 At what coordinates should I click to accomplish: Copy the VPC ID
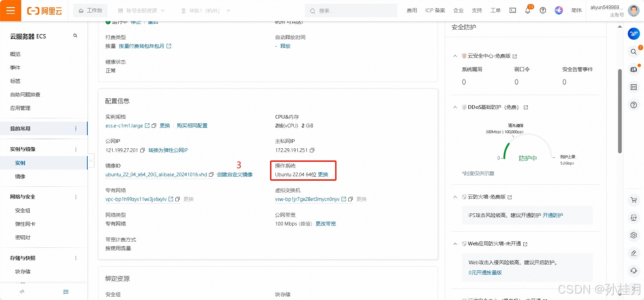point(177,199)
